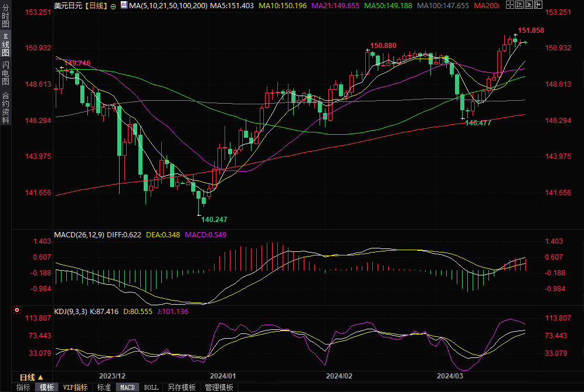The image size is (584, 392).
Task: Click the MA indicator chart icon
Action: (123, 5)
